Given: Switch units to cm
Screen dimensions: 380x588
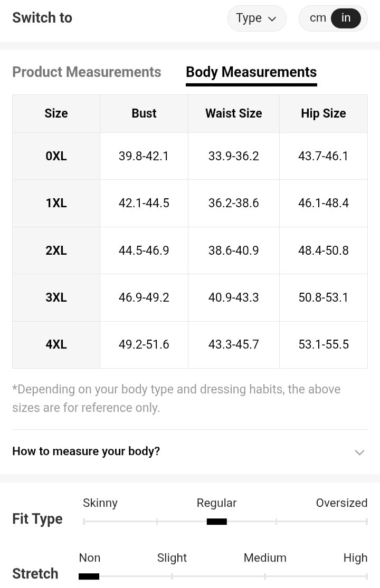Looking at the screenshot, I should coord(318,18).
